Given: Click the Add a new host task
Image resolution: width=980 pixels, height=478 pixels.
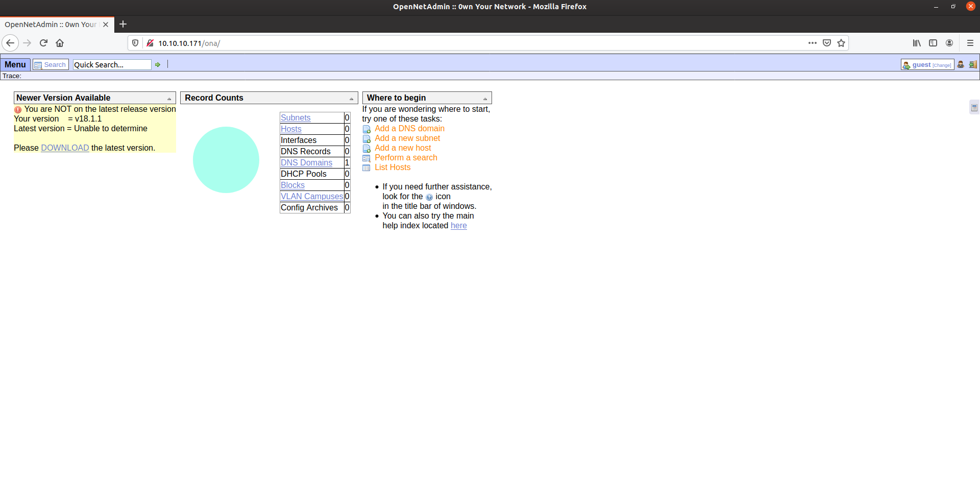Looking at the screenshot, I should tap(403, 148).
